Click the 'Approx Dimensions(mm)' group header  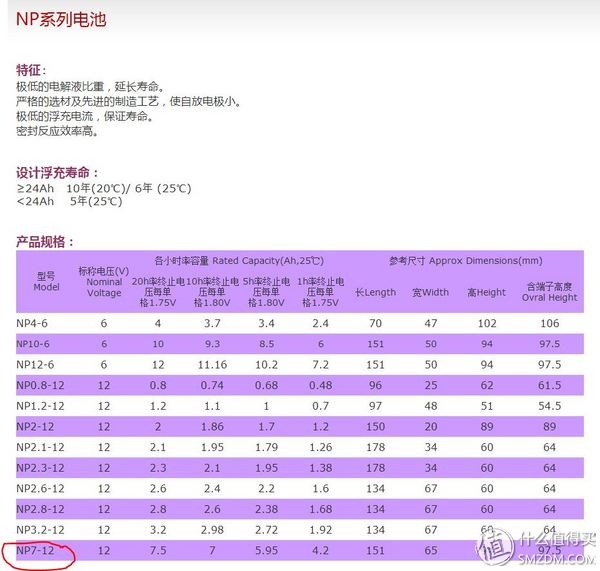(x=466, y=261)
